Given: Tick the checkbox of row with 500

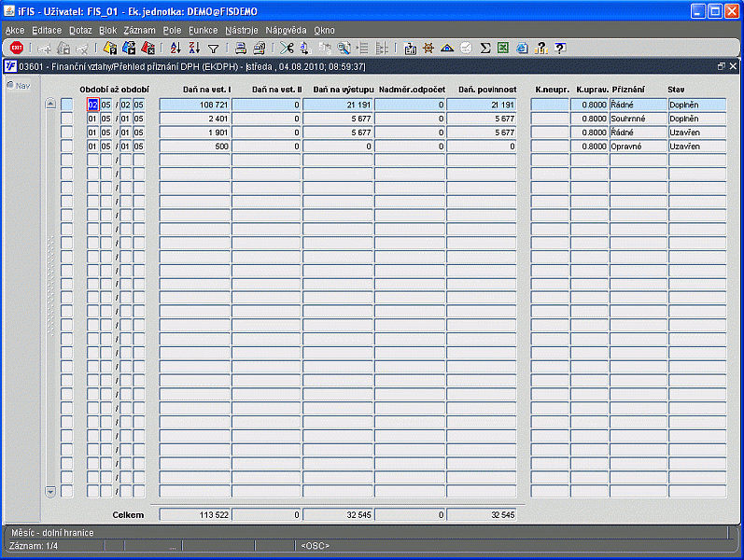Looking at the screenshot, I should 67,147.
